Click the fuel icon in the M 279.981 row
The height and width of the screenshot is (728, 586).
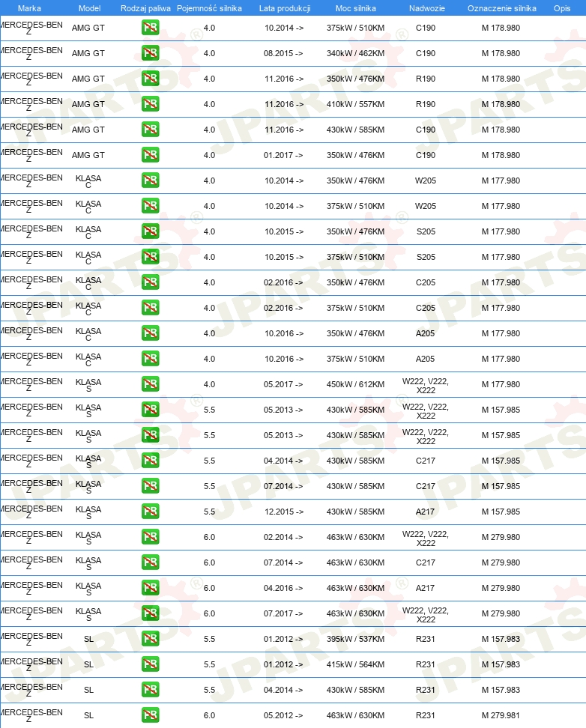[x=150, y=715]
